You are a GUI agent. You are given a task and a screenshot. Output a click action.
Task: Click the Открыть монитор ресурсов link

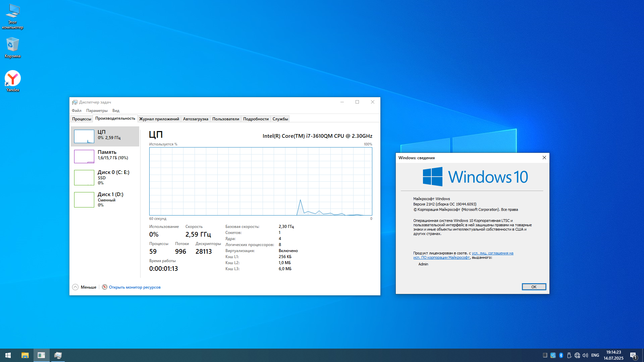(135, 287)
